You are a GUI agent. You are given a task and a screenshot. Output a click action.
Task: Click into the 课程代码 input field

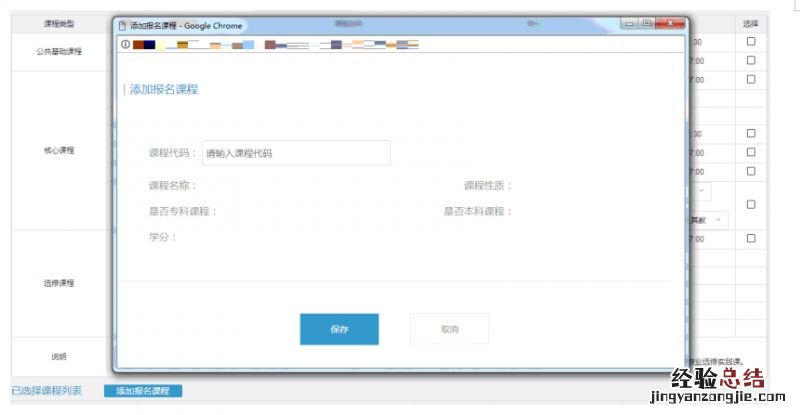click(x=296, y=153)
